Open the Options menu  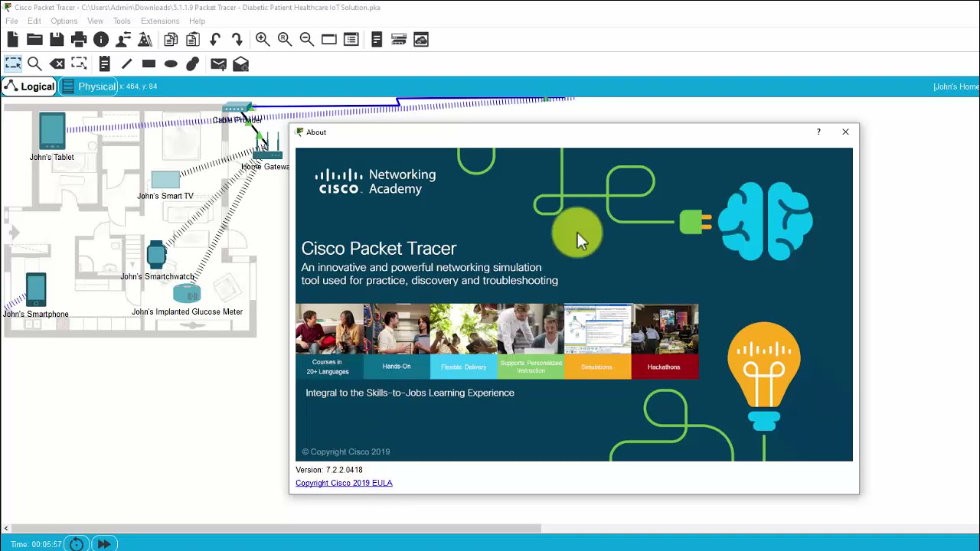64,21
